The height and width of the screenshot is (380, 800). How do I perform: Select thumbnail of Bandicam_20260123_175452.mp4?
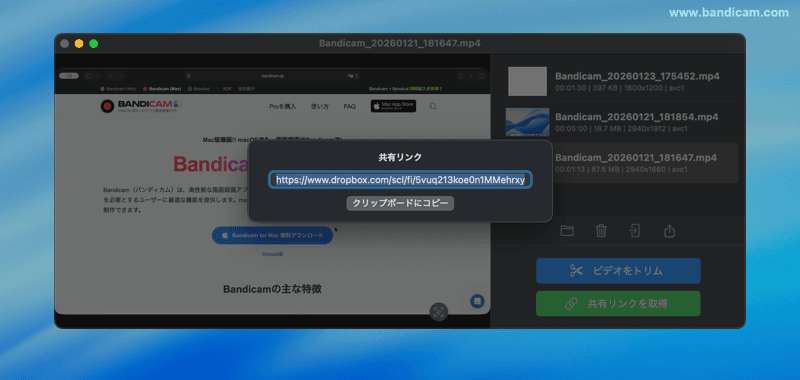528,81
